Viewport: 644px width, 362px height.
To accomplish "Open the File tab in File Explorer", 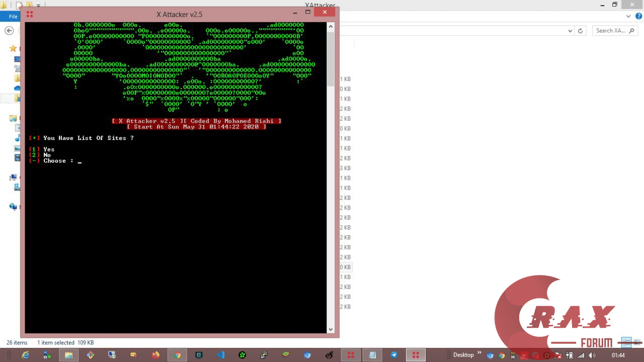I will 13,17.
